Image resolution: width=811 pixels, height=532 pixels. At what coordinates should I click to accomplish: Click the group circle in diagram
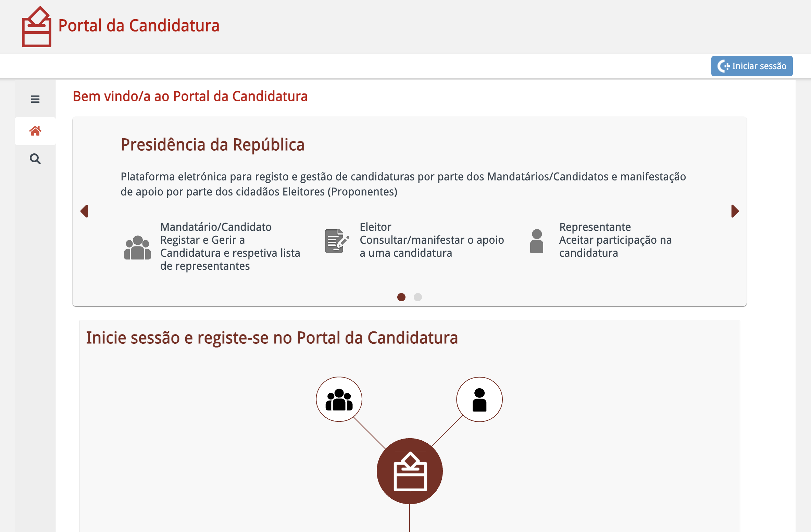[x=339, y=399]
